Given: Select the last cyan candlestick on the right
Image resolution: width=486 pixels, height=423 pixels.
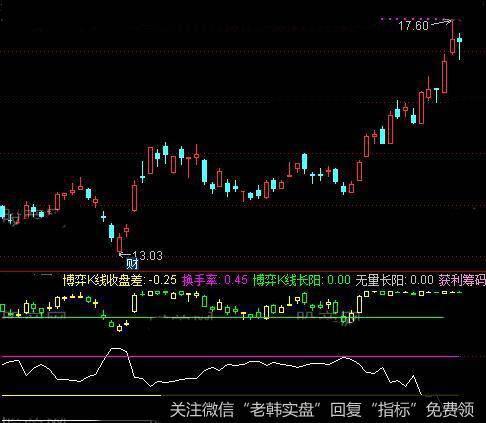Looking at the screenshot, I should click(460, 46).
